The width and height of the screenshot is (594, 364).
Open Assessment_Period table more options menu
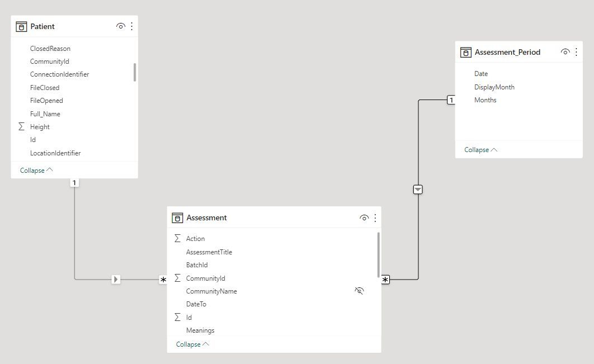click(576, 52)
